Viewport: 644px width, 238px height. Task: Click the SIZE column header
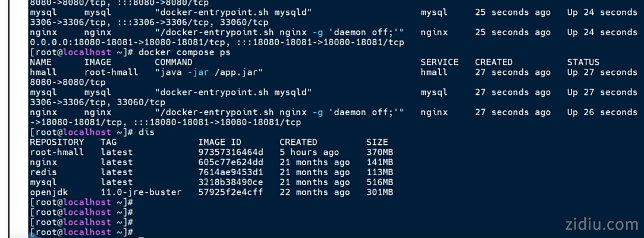tap(377, 142)
